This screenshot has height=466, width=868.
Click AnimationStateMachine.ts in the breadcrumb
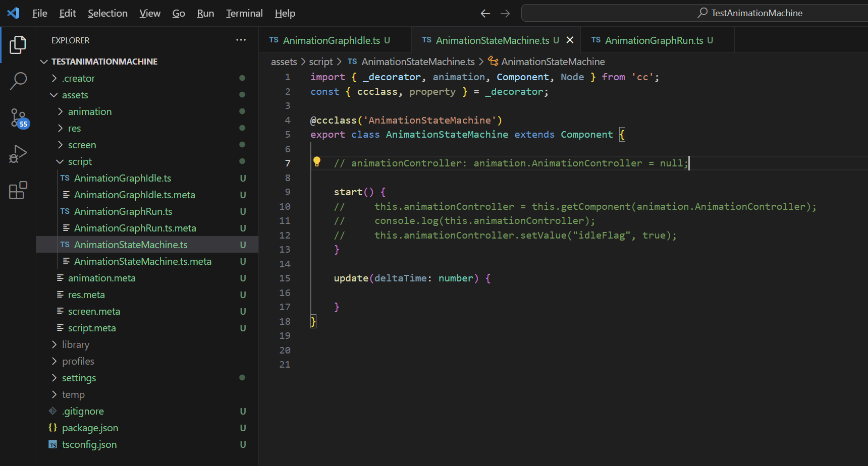click(418, 62)
